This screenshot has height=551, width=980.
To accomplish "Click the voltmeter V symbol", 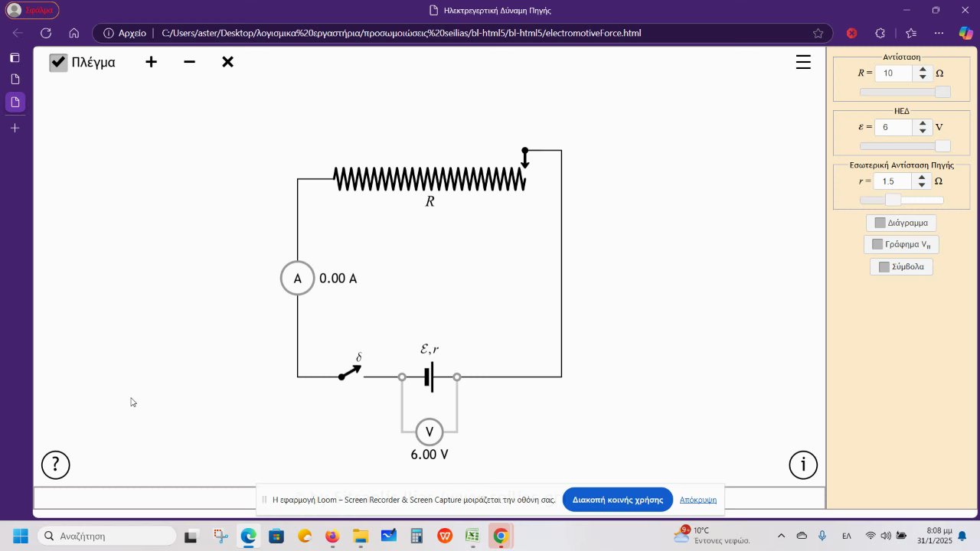I will click(430, 432).
